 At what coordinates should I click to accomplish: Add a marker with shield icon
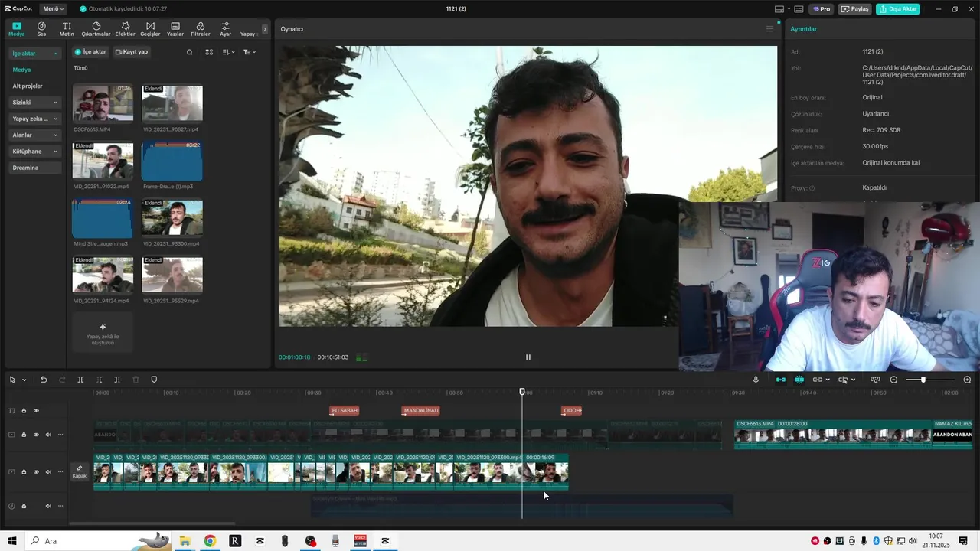pos(154,380)
